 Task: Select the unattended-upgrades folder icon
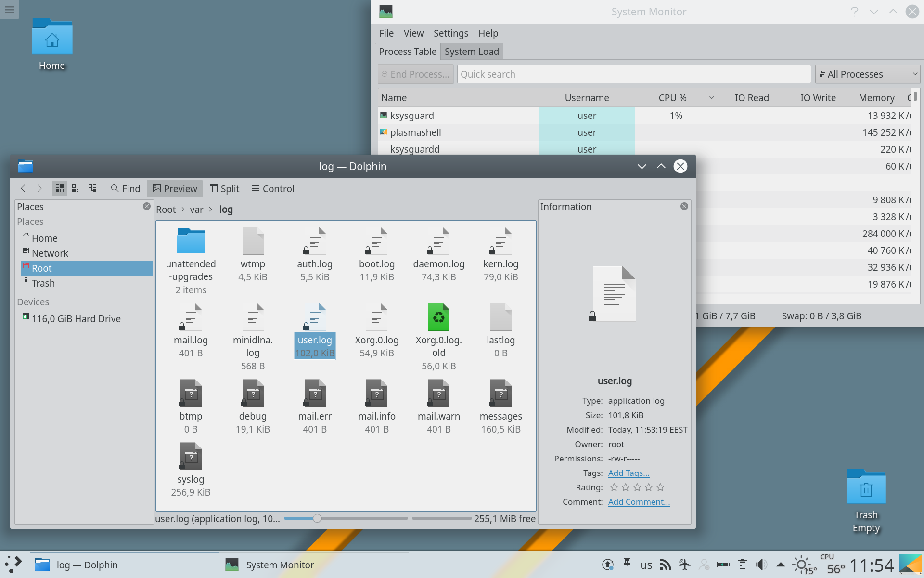coord(191,241)
